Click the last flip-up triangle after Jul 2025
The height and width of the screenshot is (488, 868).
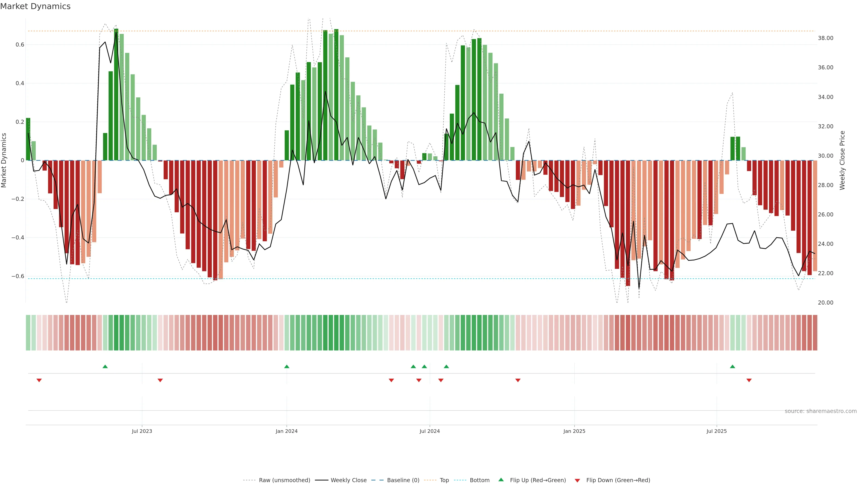click(733, 366)
